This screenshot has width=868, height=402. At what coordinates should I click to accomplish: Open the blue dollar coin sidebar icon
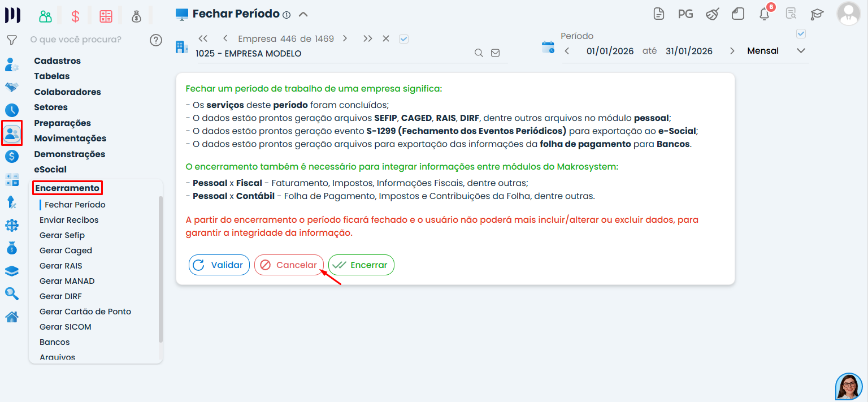[12, 157]
